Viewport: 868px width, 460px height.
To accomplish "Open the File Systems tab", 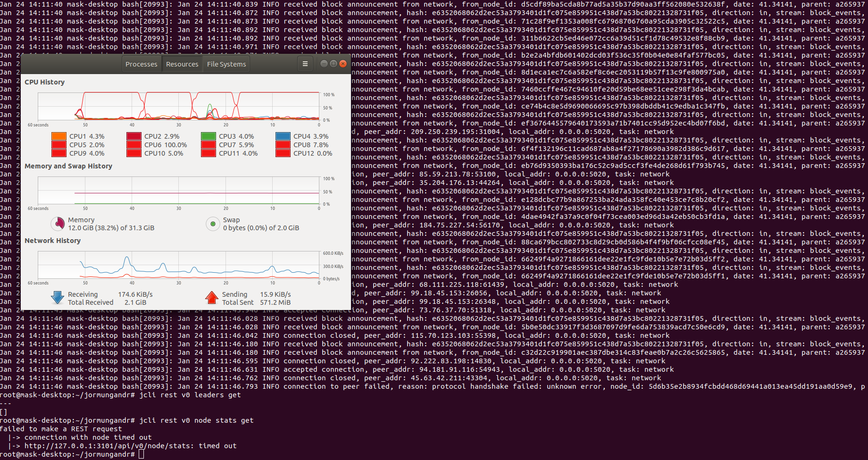I will pyautogui.click(x=225, y=64).
